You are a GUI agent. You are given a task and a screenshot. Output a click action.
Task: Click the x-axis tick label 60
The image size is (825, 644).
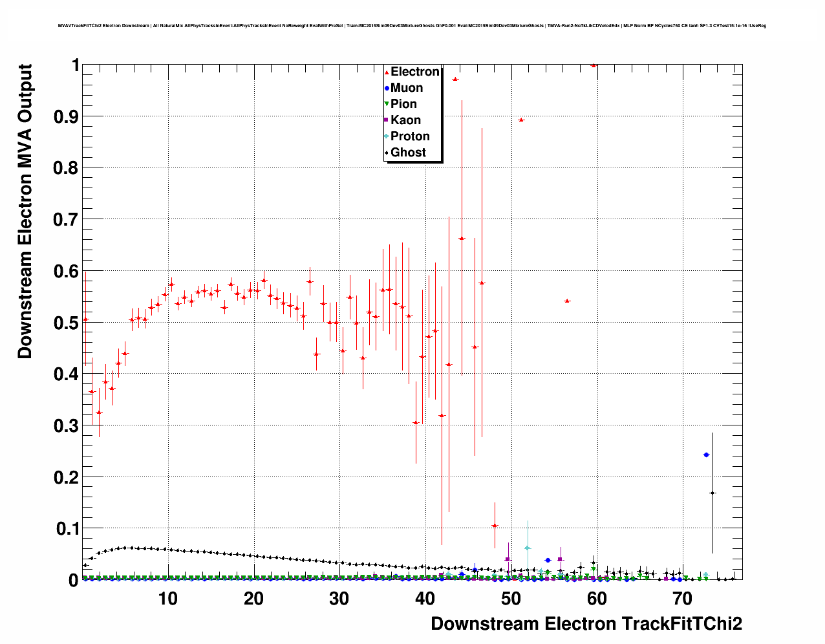[597, 599]
